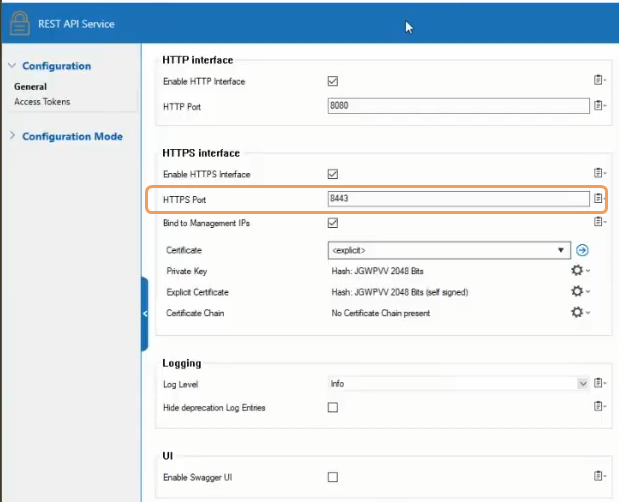
Task: Click clipboard icon beside Enable Swagger UI
Action: [x=598, y=477]
